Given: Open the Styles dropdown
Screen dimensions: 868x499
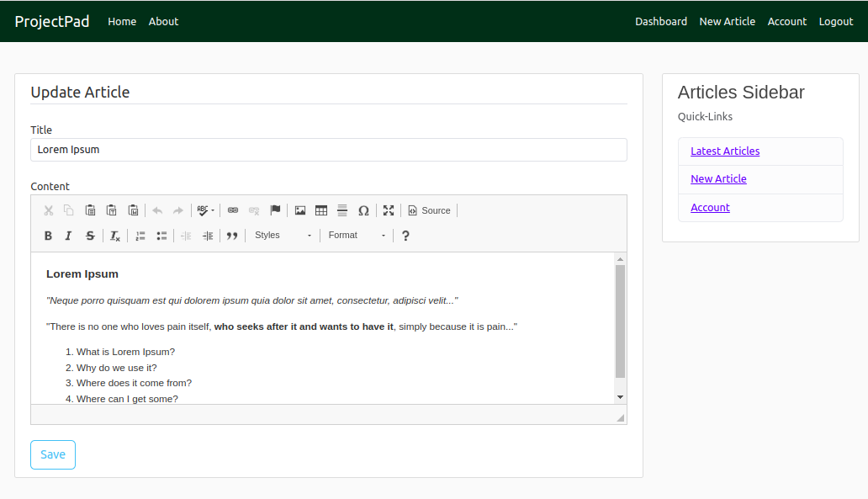Looking at the screenshot, I should [283, 236].
